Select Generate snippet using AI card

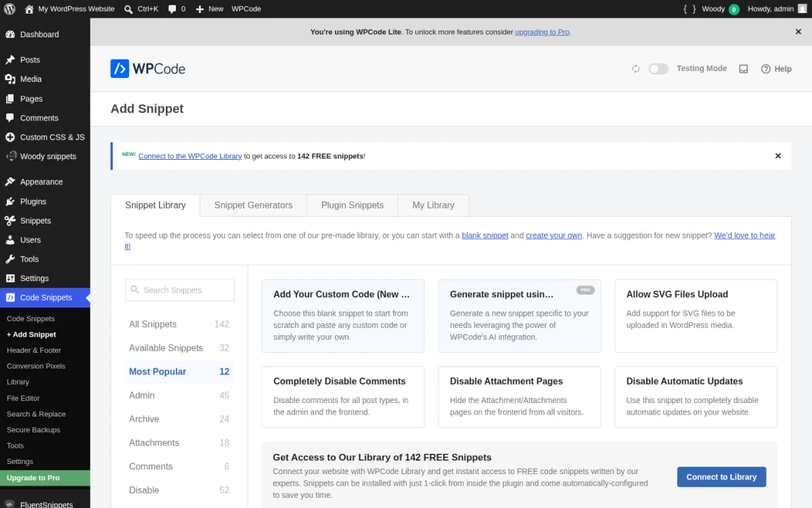(520, 316)
